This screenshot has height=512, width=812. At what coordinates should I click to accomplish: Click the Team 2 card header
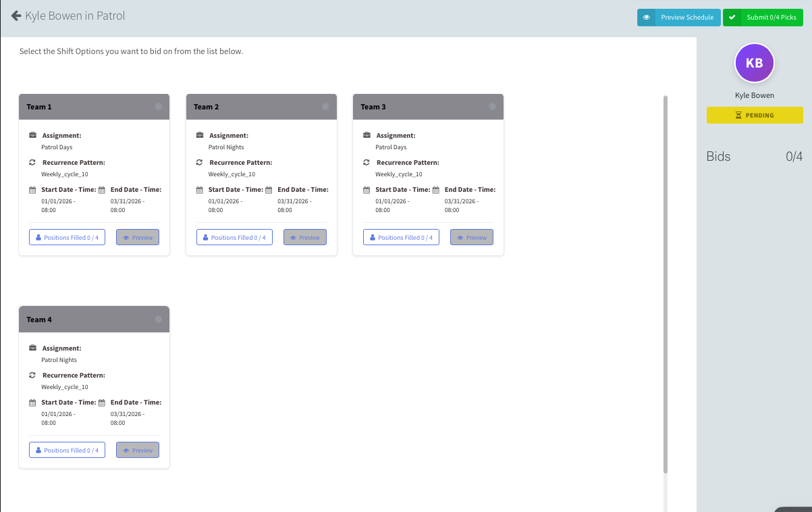pyautogui.click(x=261, y=107)
